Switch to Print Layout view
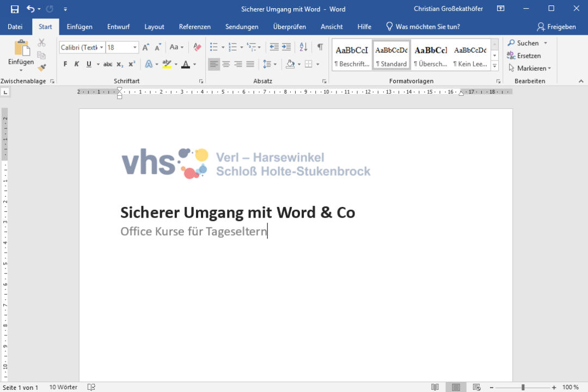The image size is (588, 392). pos(456,387)
